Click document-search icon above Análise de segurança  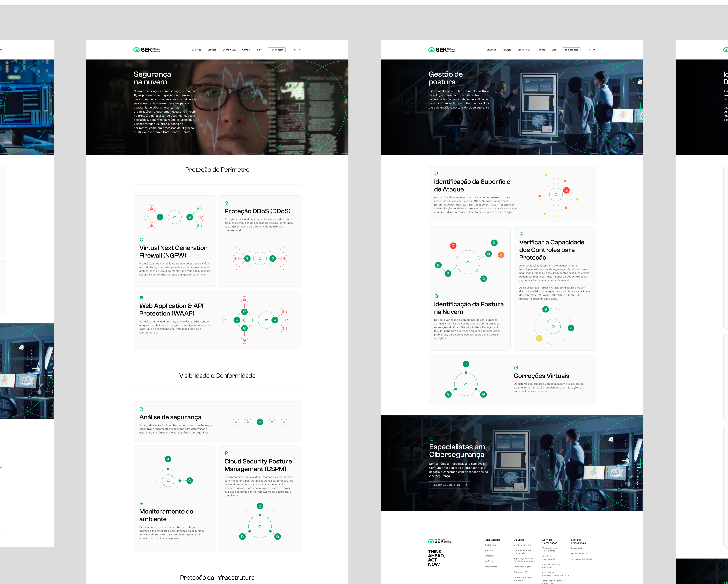click(141, 409)
